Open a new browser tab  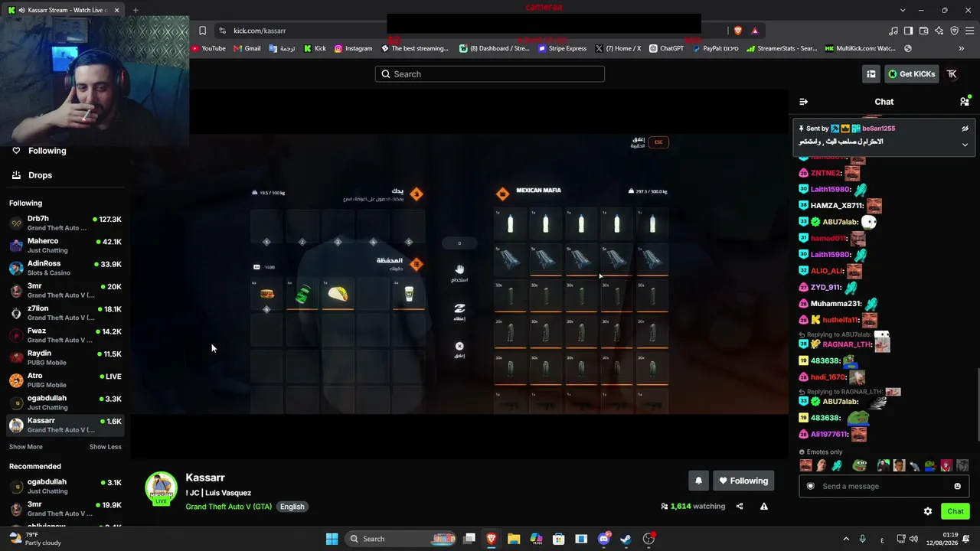pyautogui.click(x=136, y=10)
